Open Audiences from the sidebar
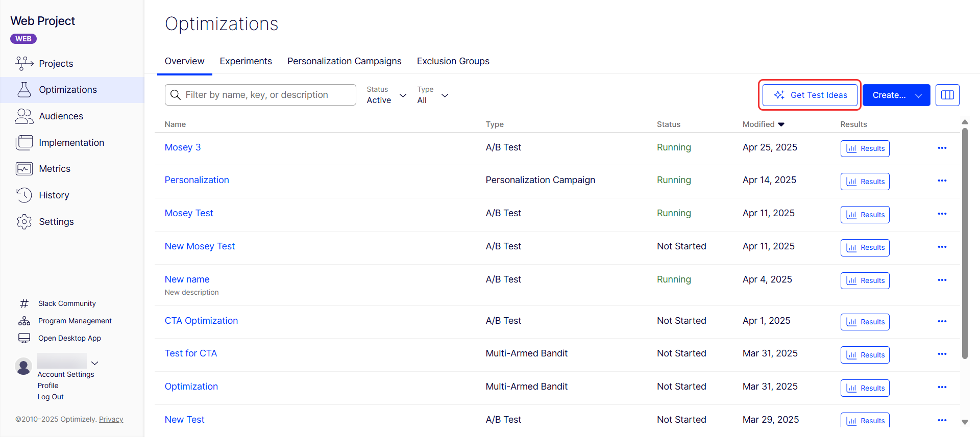Image resolution: width=980 pixels, height=437 pixels. [x=61, y=116]
